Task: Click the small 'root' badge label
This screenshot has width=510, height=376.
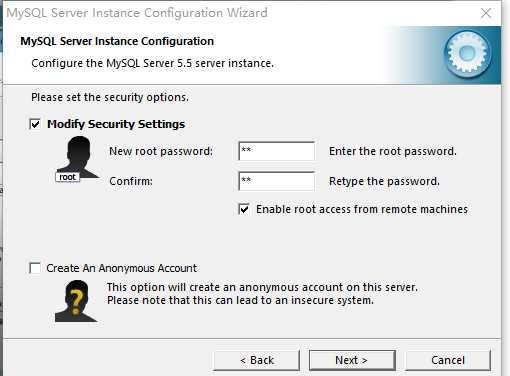Action: (x=67, y=177)
